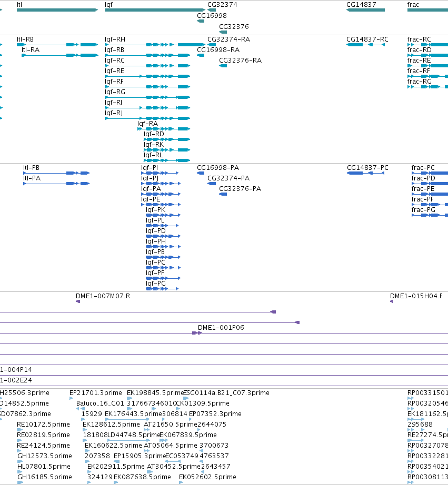Select the lqf gene feature

point(155,10)
